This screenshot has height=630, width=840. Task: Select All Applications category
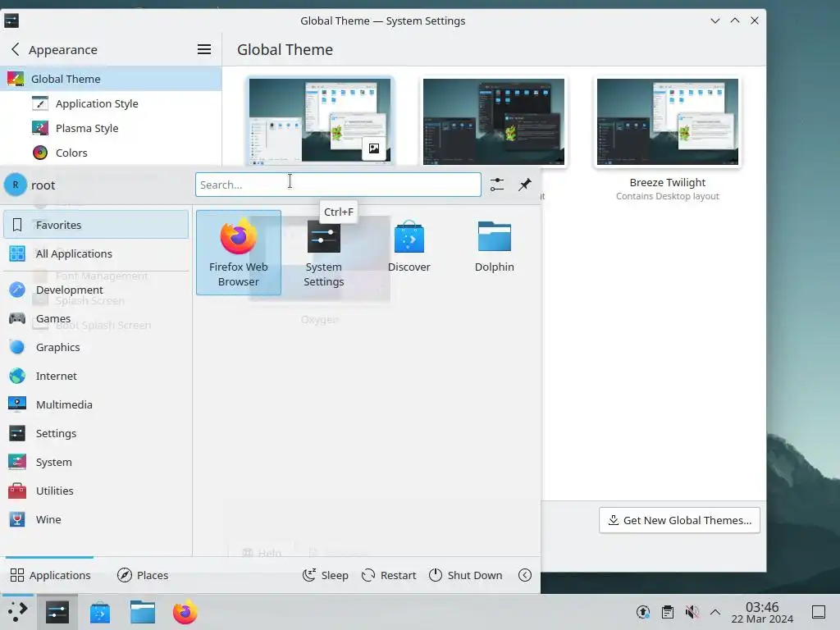pyautogui.click(x=96, y=253)
